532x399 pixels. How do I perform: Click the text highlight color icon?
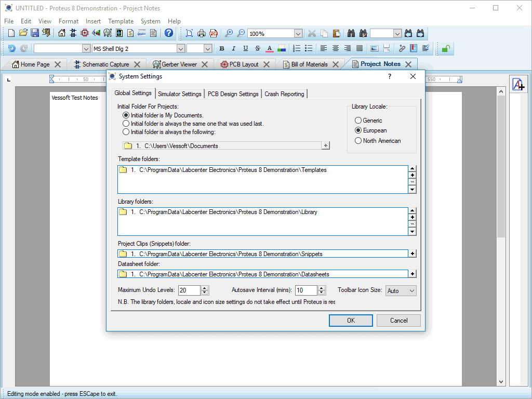(x=281, y=48)
